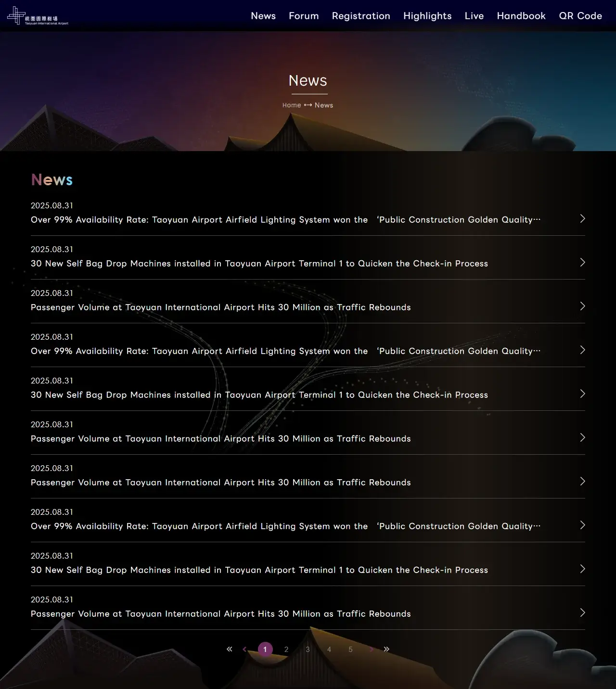Jump to last page with double-right arrow
Image resolution: width=616 pixels, height=689 pixels.
pyautogui.click(x=386, y=649)
